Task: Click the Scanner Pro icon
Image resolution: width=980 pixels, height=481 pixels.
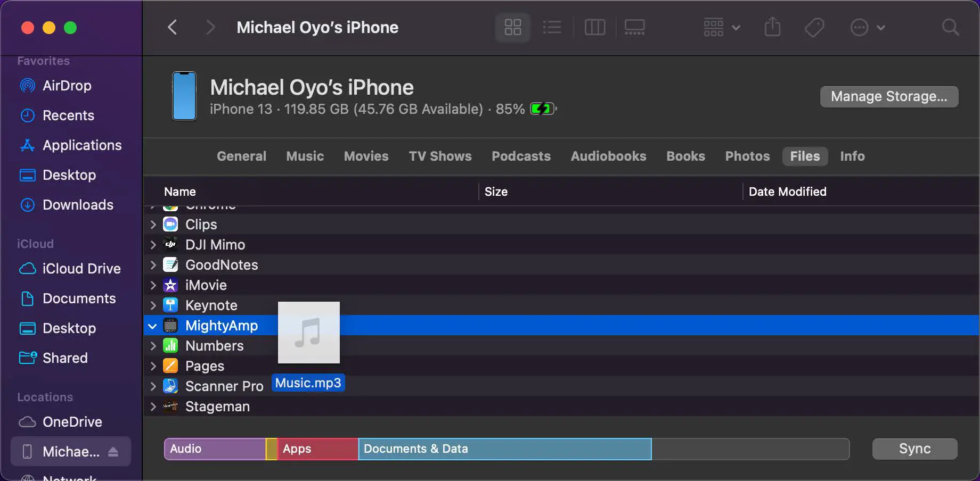Action: pyautogui.click(x=170, y=386)
